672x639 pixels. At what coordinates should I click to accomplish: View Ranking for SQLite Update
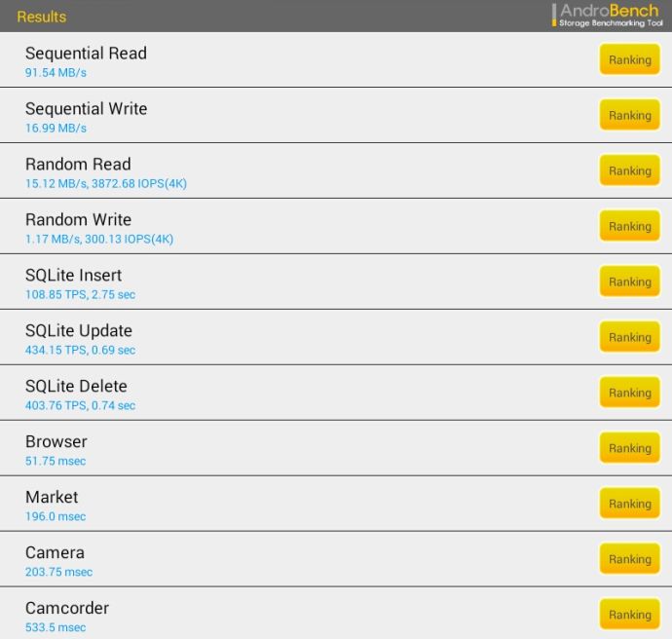[629, 337]
